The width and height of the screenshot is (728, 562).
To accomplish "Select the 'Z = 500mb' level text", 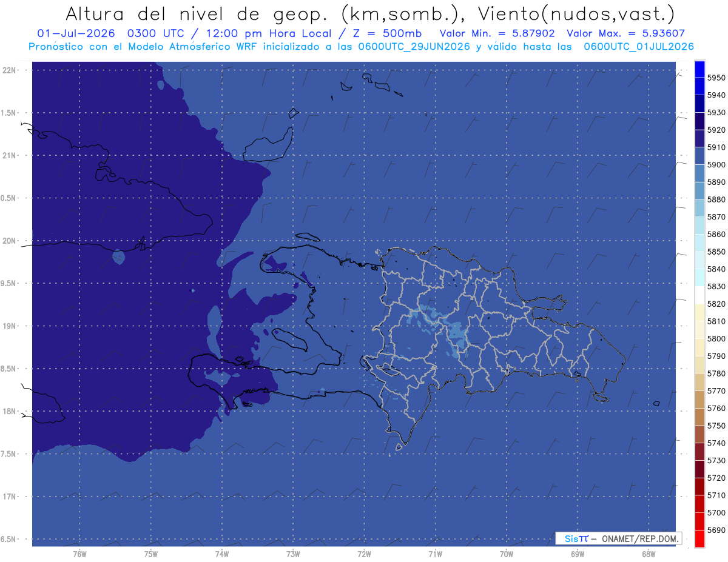I will click(388, 33).
